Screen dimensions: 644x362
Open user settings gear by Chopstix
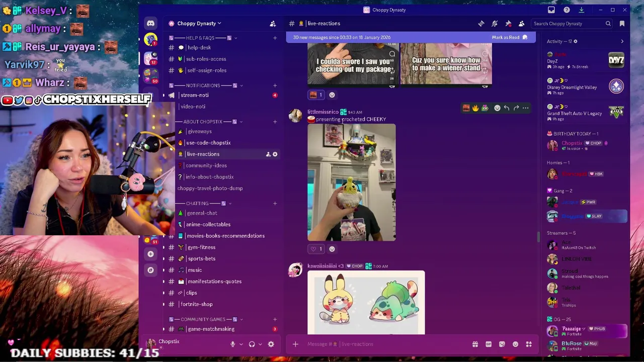(271, 344)
